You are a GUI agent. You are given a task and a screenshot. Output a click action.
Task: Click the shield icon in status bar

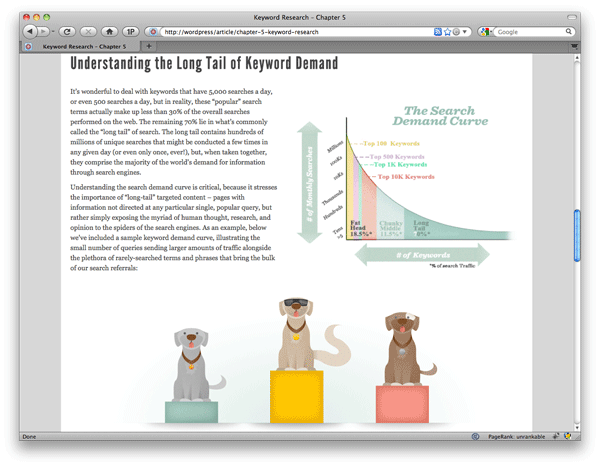point(567,437)
